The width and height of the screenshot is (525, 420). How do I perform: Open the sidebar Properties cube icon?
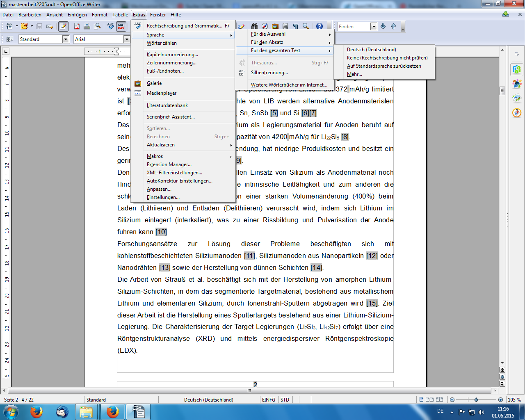coord(517,69)
